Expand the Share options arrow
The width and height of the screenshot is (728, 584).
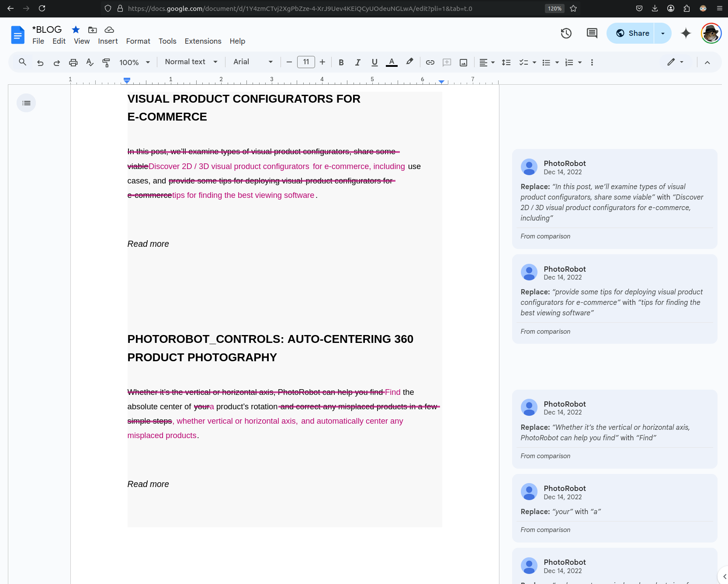663,33
